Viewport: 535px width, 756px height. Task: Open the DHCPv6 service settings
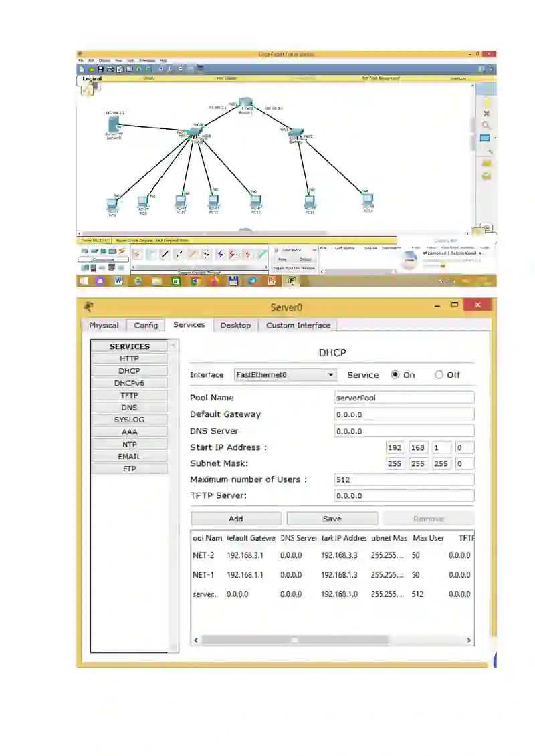click(129, 383)
